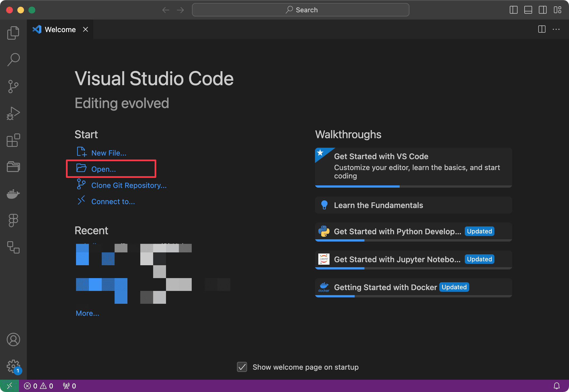This screenshot has height=392, width=569.
Task: Toggle the primary side bar layout button
Action: pos(513,10)
